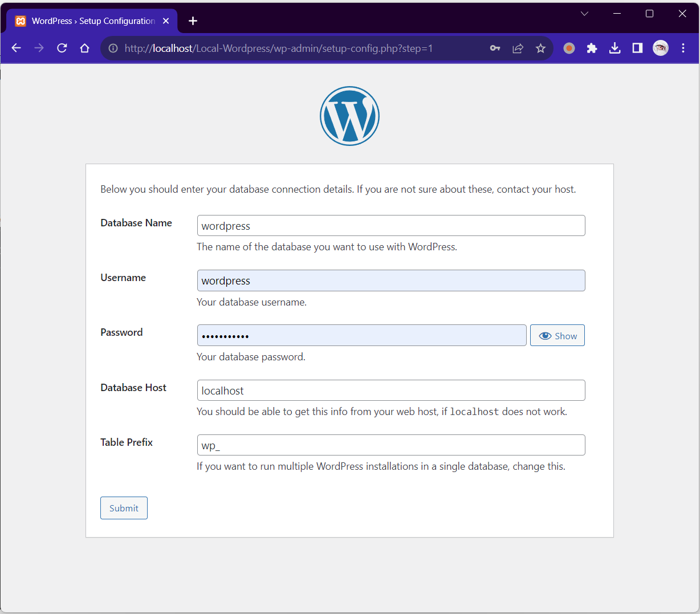Screen dimensions: 700x614
Task: Open the Extensions puzzle menu
Action: 592,48
